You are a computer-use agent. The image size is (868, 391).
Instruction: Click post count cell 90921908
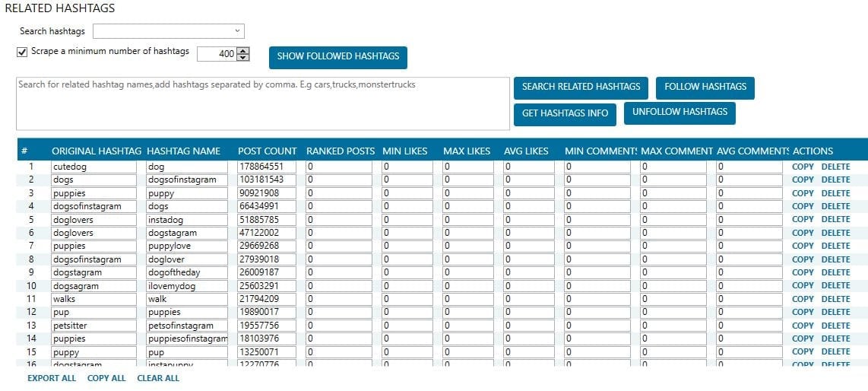click(267, 193)
